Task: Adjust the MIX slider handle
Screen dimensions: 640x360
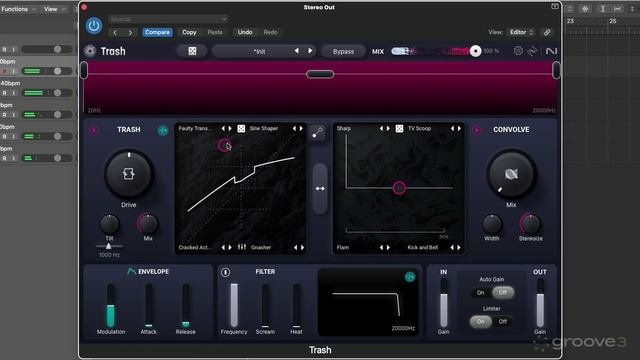Action: 475,51
